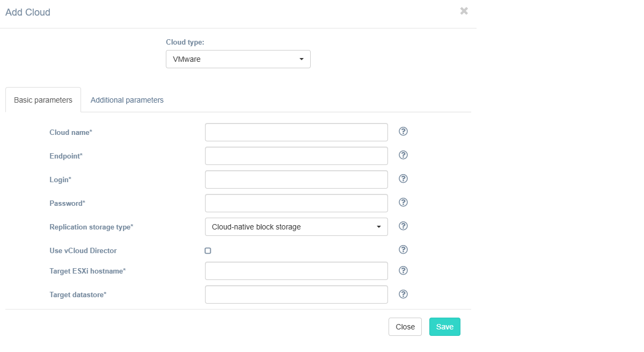
Task: Open help icon for Password field
Action: pyautogui.click(x=404, y=203)
